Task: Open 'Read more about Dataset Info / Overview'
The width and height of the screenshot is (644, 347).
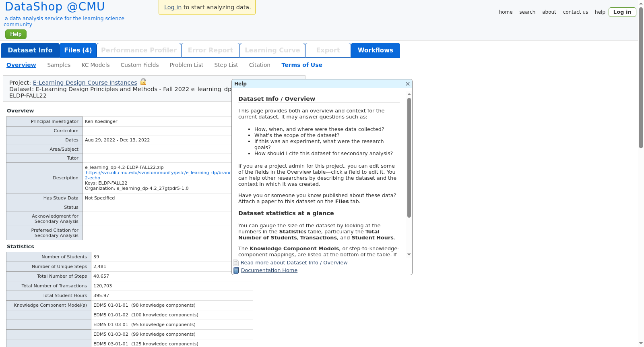Action: pos(294,263)
